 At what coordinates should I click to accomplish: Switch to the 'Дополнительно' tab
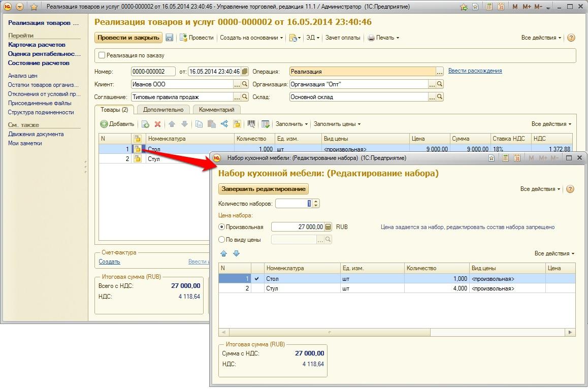(163, 110)
